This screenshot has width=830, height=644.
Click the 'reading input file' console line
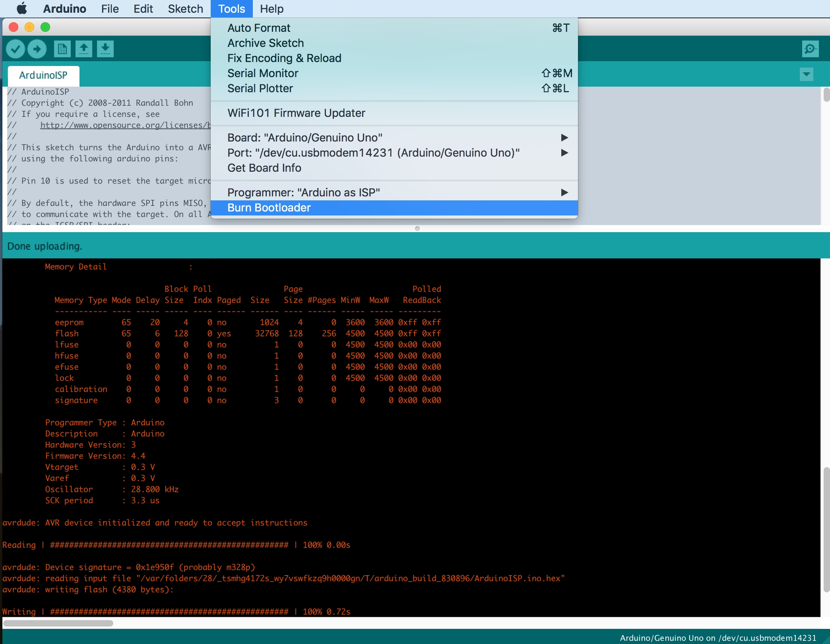(x=283, y=578)
